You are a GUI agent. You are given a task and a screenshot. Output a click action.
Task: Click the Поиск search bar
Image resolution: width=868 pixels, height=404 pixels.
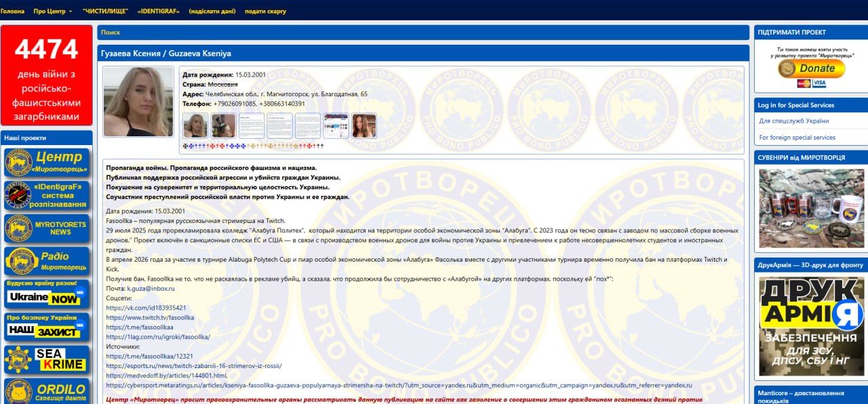coord(423,33)
